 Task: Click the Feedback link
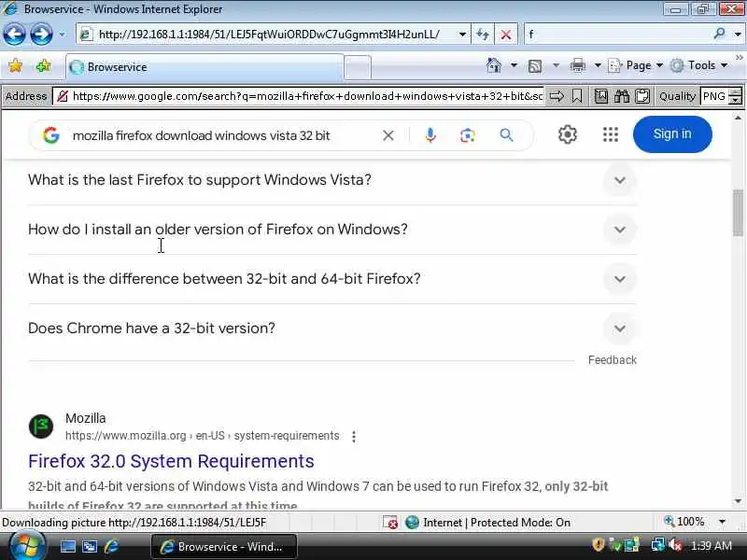613,360
